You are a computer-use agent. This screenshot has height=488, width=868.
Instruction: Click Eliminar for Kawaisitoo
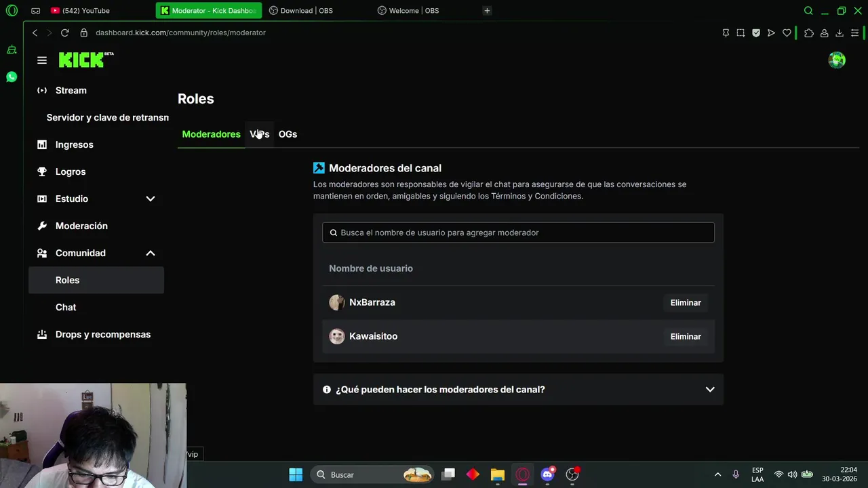tap(686, 337)
